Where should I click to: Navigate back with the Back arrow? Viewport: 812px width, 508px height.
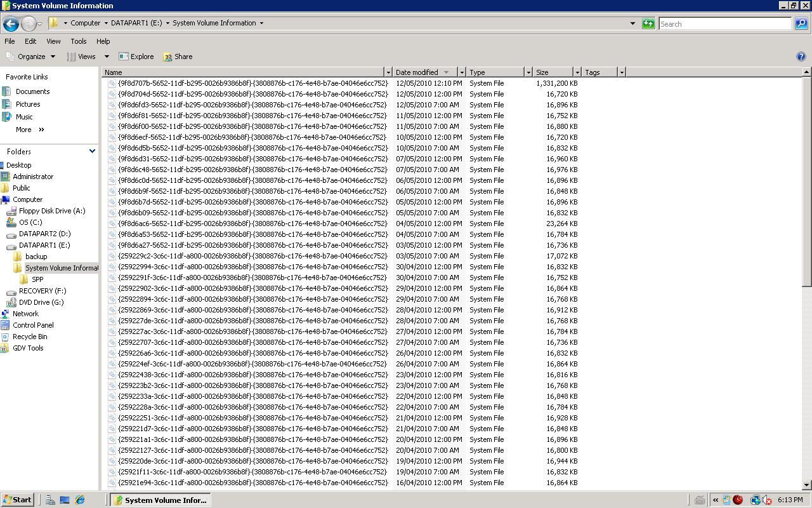pyautogui.click(x=10, y=23)
